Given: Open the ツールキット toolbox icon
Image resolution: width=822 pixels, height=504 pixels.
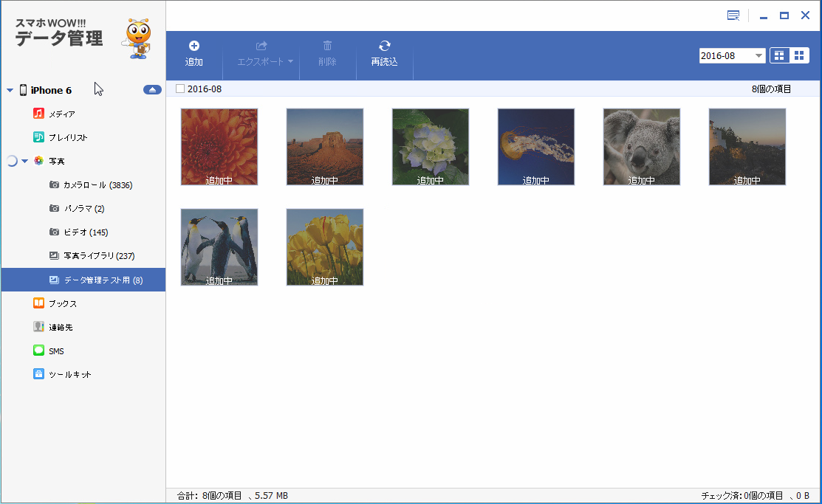Looking at the screenshot, I should pos(39,374).
